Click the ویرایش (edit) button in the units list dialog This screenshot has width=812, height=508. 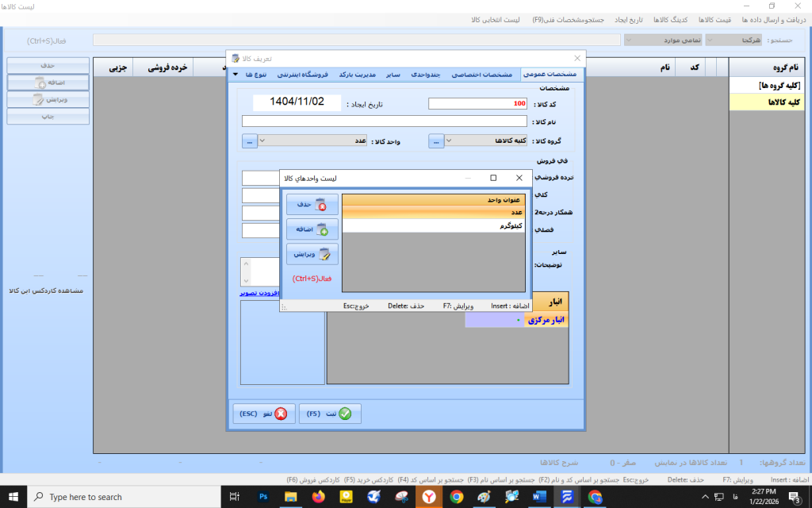click(x=312, y=254)
